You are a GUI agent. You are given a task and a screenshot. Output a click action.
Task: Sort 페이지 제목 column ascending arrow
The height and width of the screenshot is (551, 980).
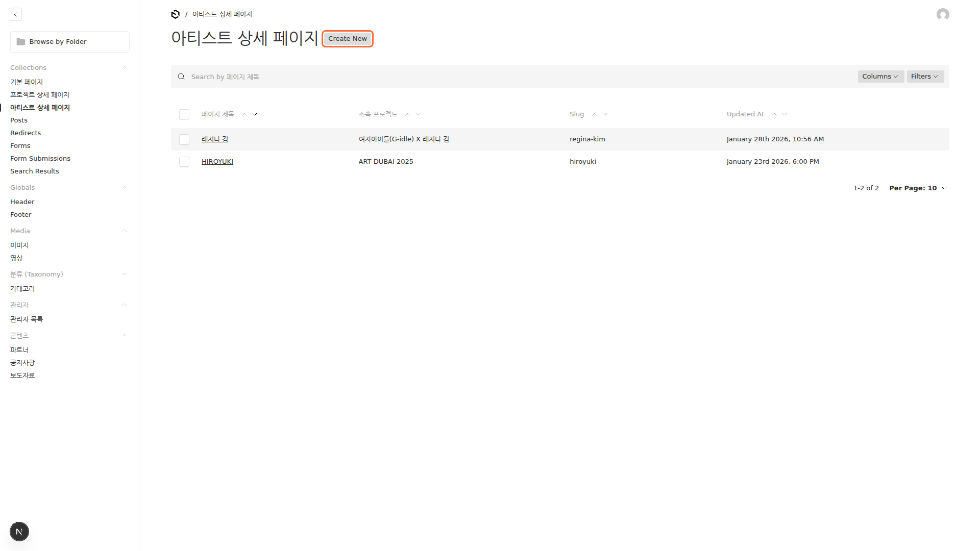pos(244,114)
